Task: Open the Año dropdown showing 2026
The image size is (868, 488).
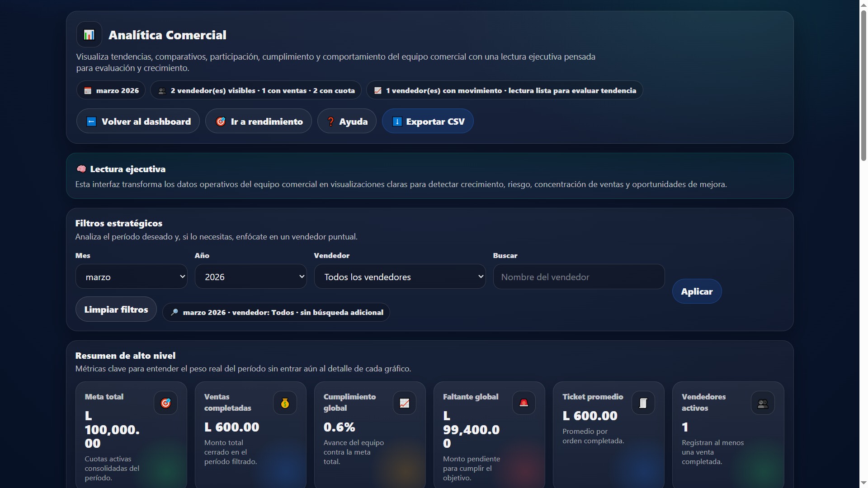Action: coord(251,277)
